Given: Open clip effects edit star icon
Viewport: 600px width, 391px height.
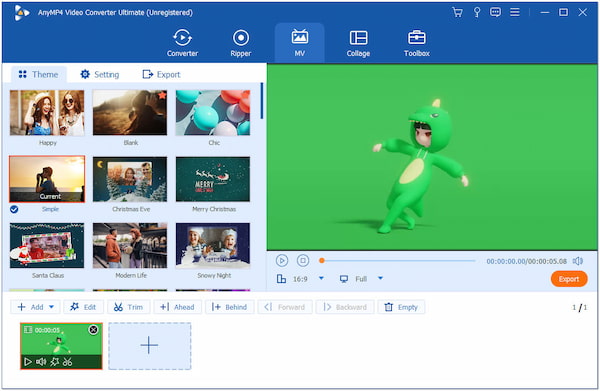Looking at the screenshot, I should click(54, 362).
